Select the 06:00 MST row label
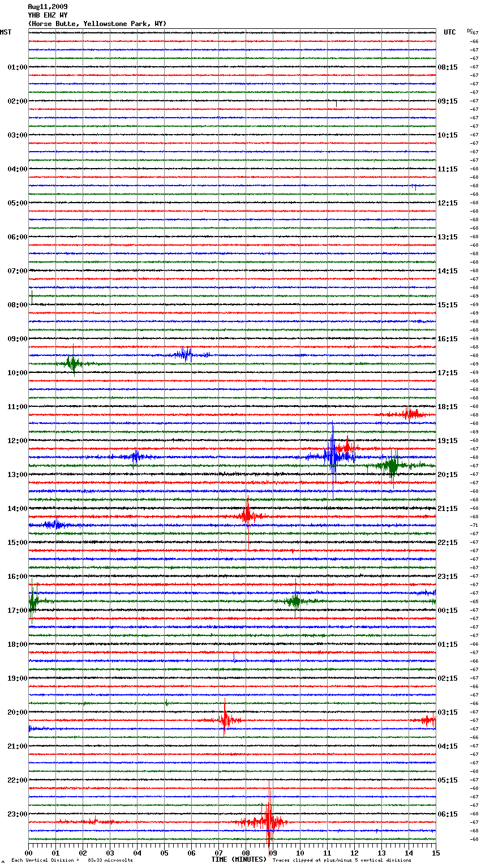 tap(18, 237)
